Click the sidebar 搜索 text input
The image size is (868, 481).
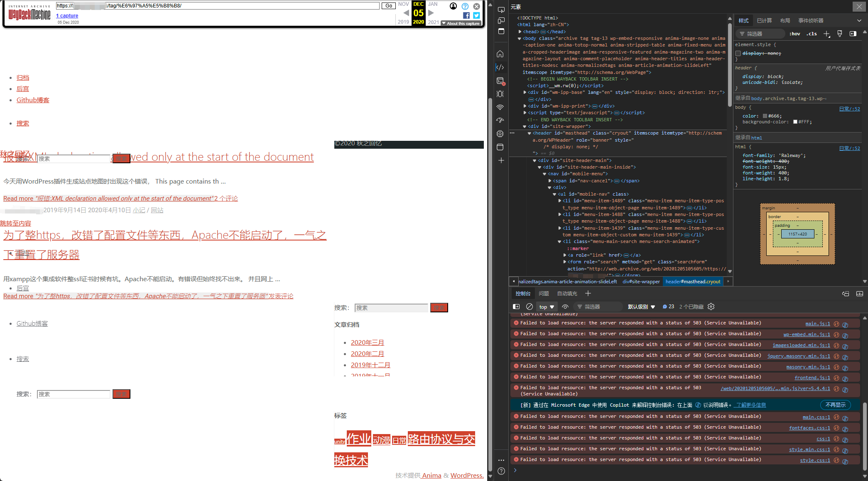coord(391,308)
